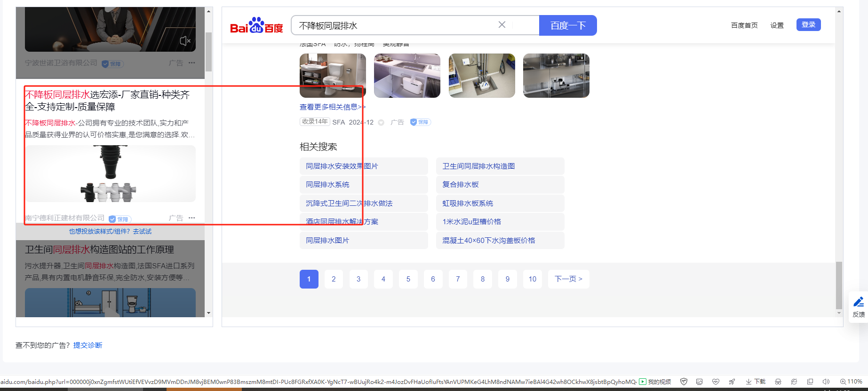This screenshot has height=391, width=868.
Task: Unmute the video in the mobile preview
Action: pyautogui.click(x=185, y=41)
